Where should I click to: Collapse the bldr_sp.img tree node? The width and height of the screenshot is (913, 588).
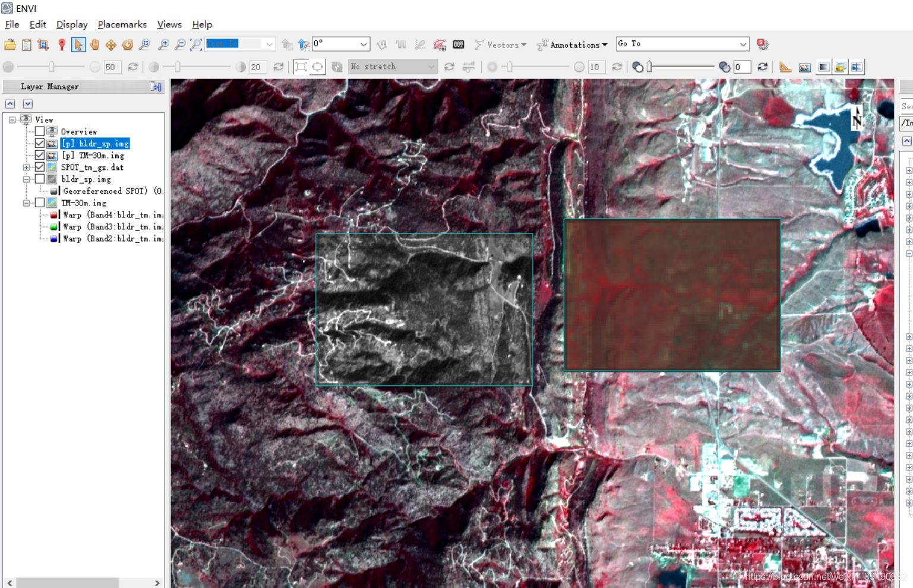click(x=26, y=179)
